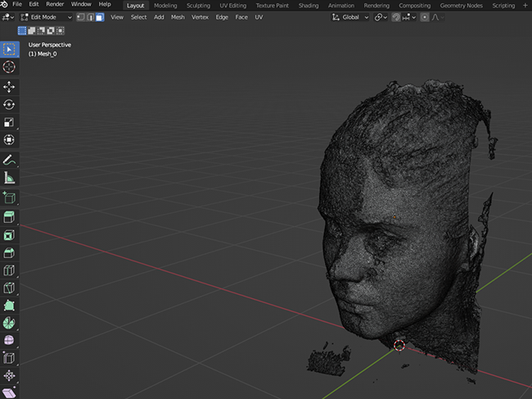This screenshot has height=399, width=532.
Task: Open the Edit Mode dropdown
Action: pyautogui.click(x=46, y=17)
